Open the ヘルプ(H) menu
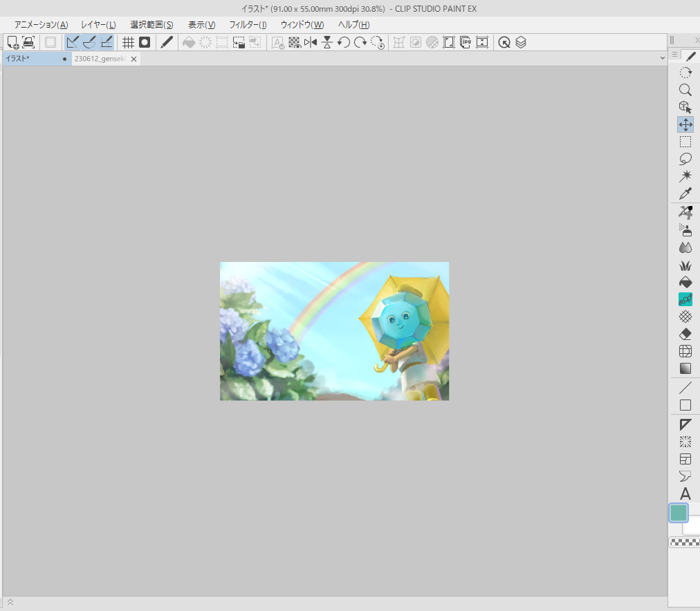The image size is (700, 611). point(353,25)
